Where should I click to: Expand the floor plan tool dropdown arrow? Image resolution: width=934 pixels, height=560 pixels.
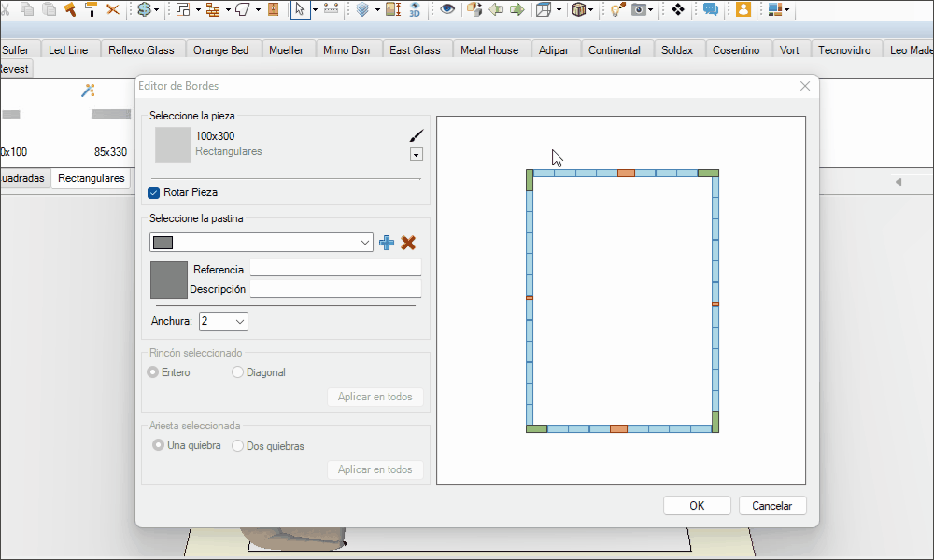[198, 10]
